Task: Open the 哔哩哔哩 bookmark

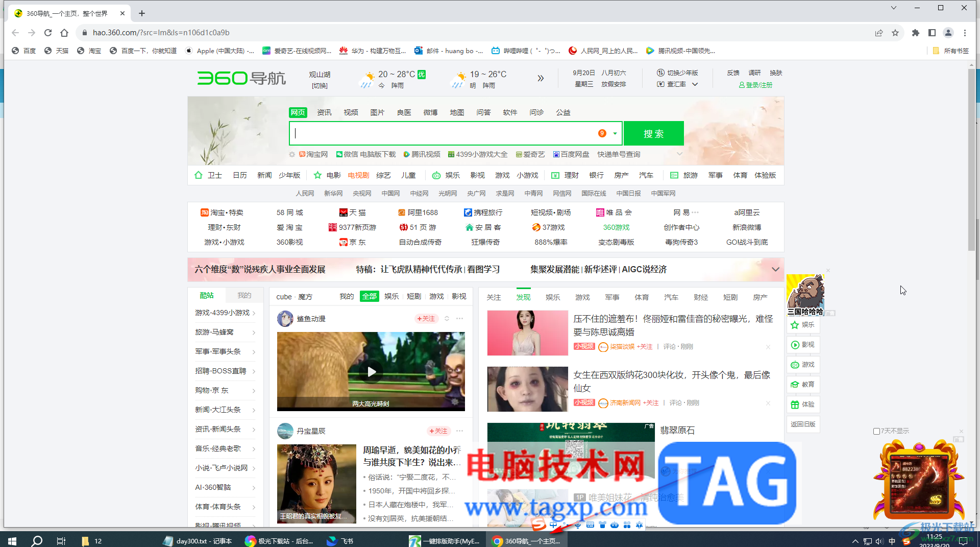Action: (526, 51)
